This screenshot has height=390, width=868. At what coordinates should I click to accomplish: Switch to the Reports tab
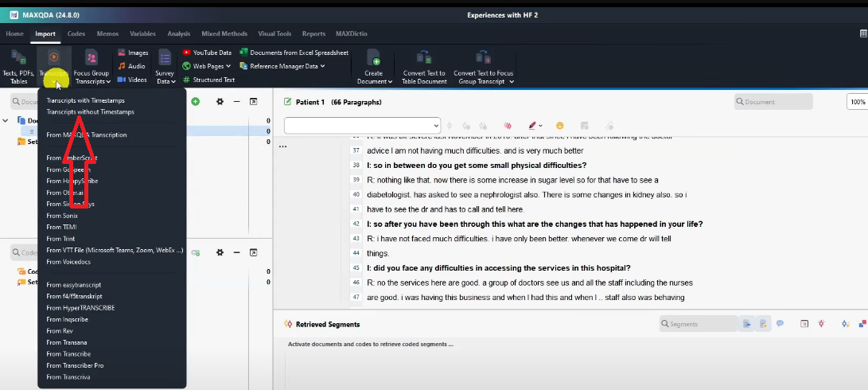[x=314, y=33]
